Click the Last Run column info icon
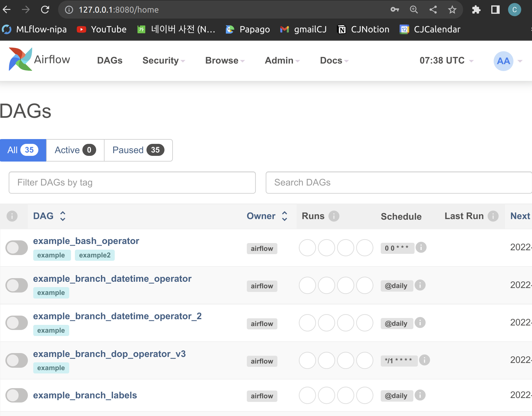The width and height of the screenshot is (532, 416). pyautogui.click(x=493, y=216)
